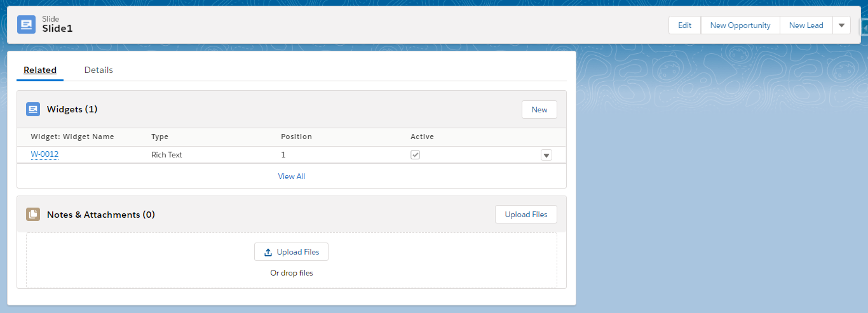This screenshot has height=313, width=868.
Task: Click the Widgets related list icon
Action: point(33,109)
